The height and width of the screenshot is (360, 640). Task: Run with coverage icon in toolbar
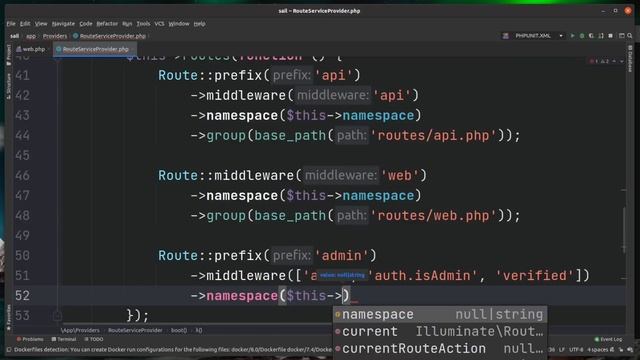[x=591, y=36]
